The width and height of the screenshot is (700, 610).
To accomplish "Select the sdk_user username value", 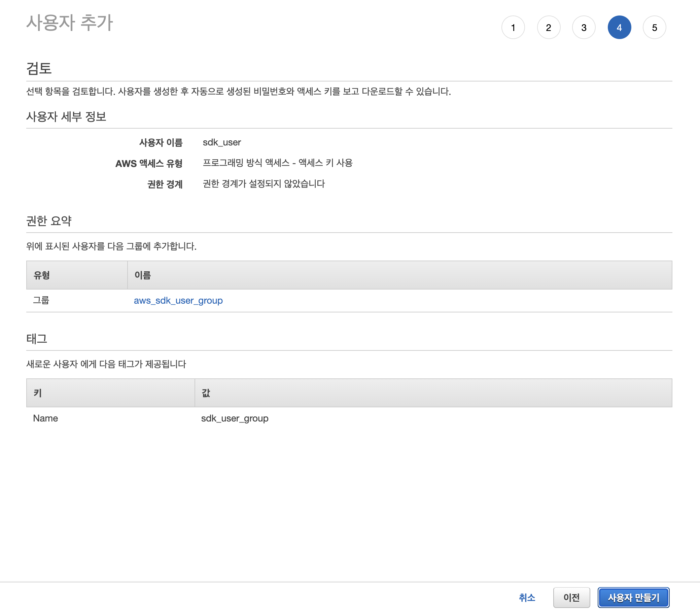I will (x=221, y=142).
